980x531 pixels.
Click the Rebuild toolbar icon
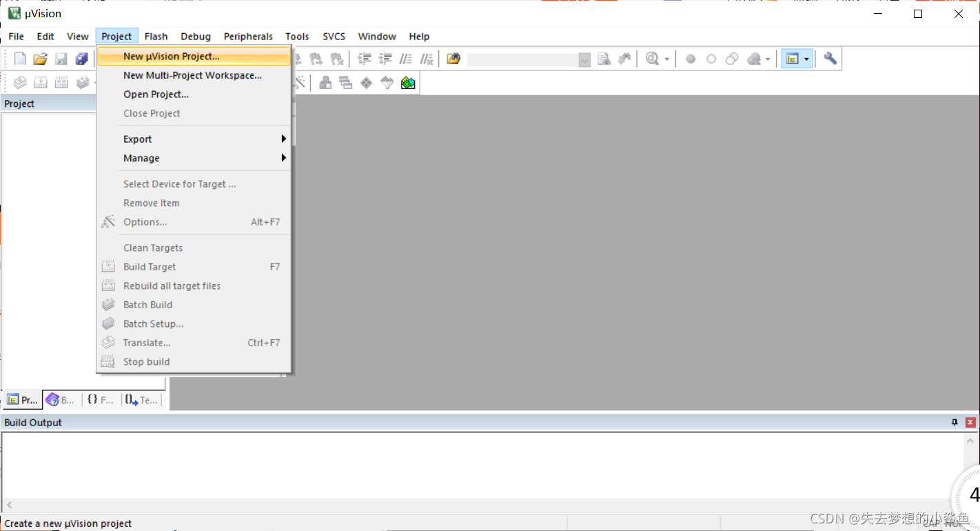click(61, 83)
